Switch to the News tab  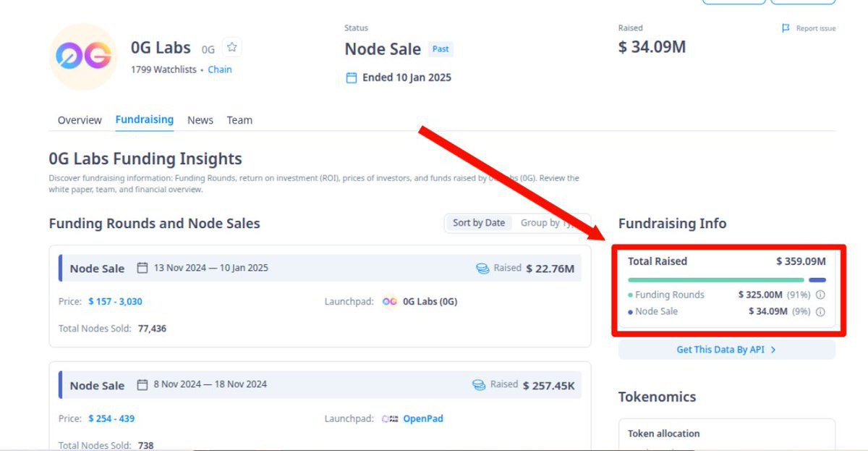pyautogui.click(x=200, y=120)
